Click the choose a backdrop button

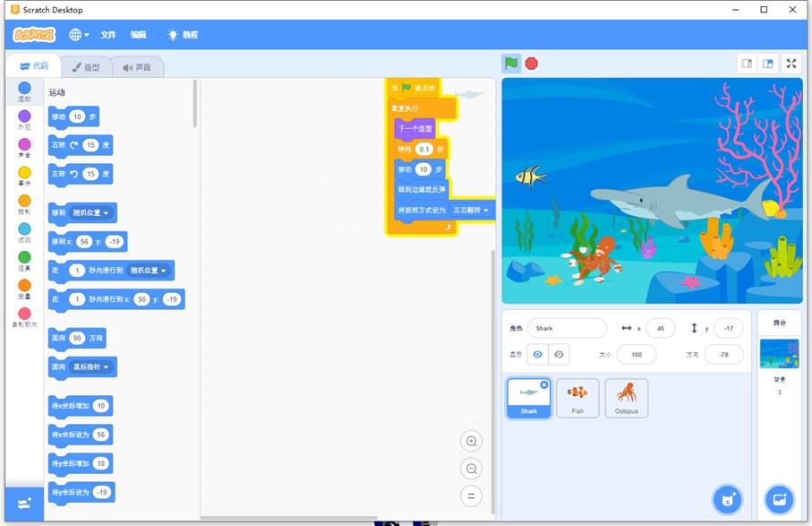(x=778, y=498)
